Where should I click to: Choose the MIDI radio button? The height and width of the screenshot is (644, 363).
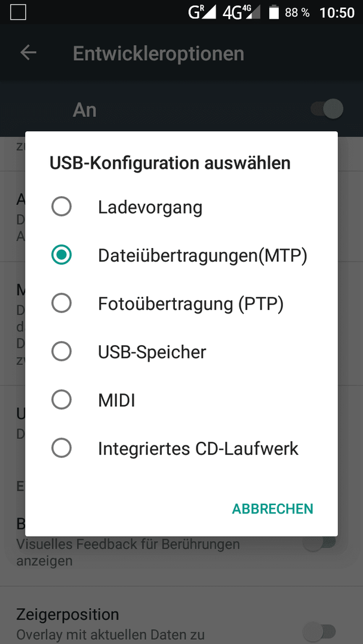[x=61, y=400]
